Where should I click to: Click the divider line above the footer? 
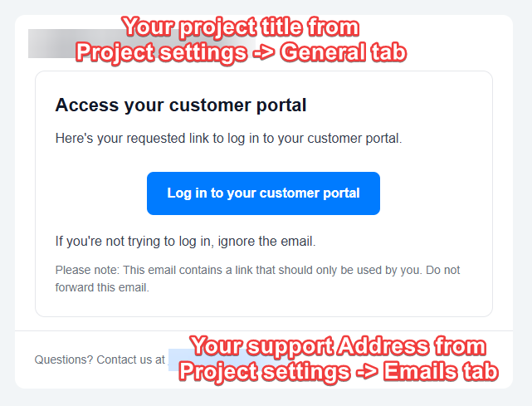(x=264, y=330)
